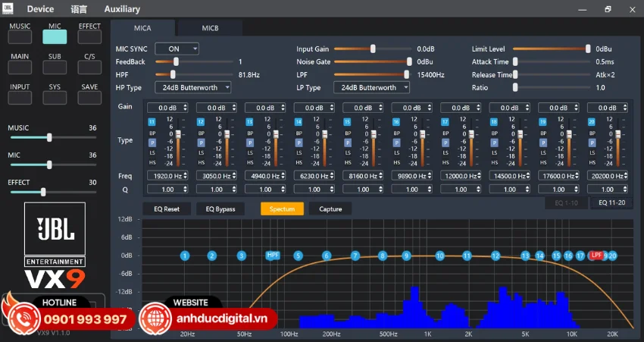
Task: Open the Auxiliary menu
Action: click(x=122, y=8)
